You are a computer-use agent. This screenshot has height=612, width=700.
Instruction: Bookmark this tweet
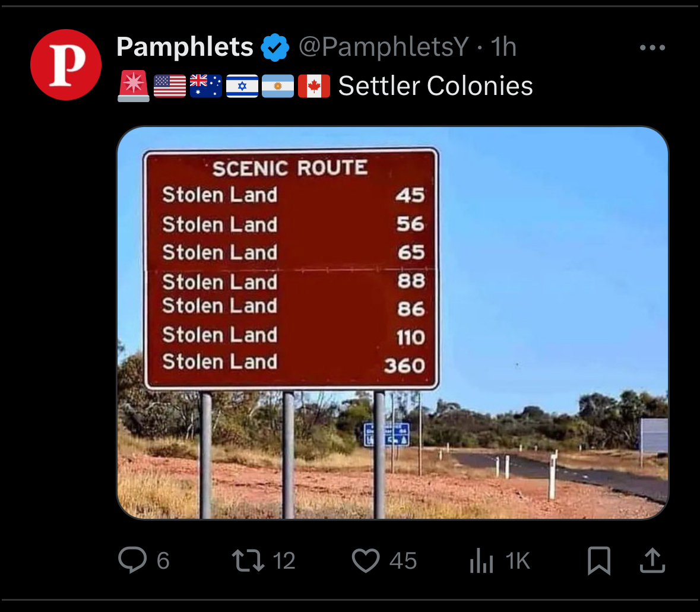point(598,561)
